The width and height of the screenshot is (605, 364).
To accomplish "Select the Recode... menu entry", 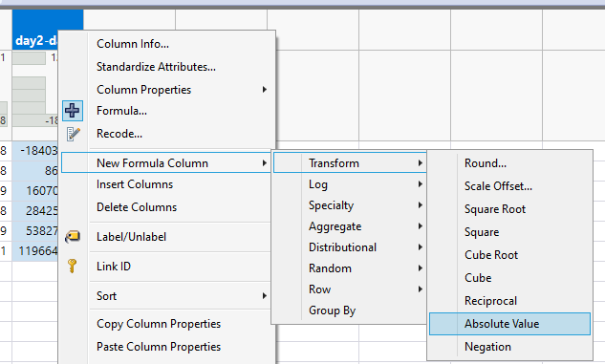I will pos(119,134).
